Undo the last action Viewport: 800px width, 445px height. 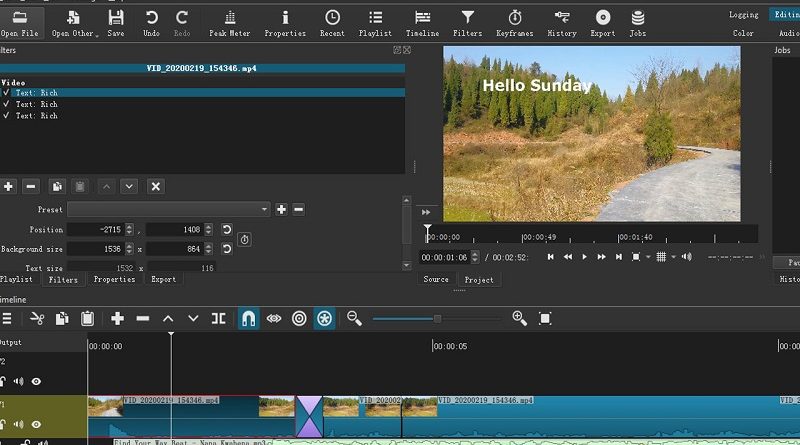(151, 23)
